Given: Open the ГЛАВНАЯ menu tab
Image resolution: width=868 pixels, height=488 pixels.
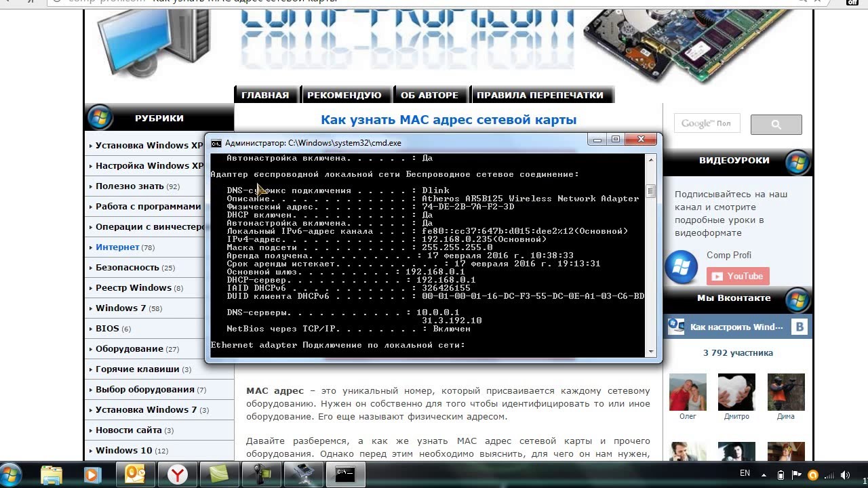Looking at the screenshot, I should pos(265,95).
